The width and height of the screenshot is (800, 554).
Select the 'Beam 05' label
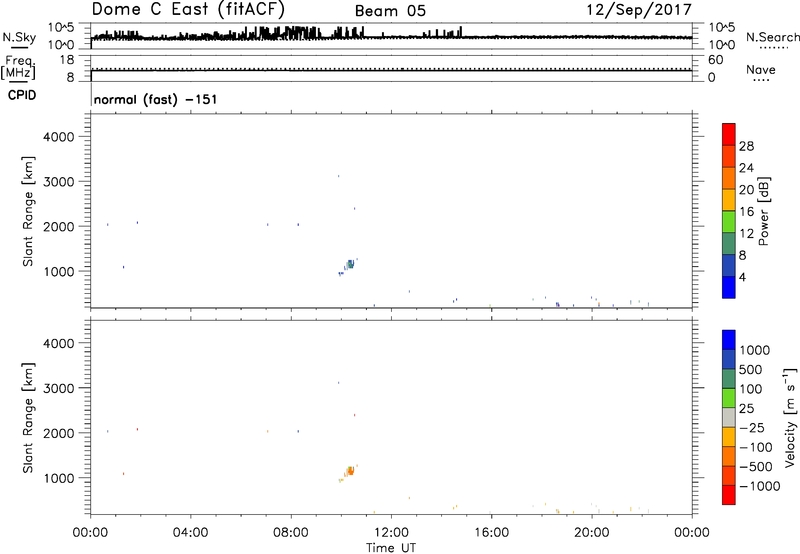click(x=390, y=11)
